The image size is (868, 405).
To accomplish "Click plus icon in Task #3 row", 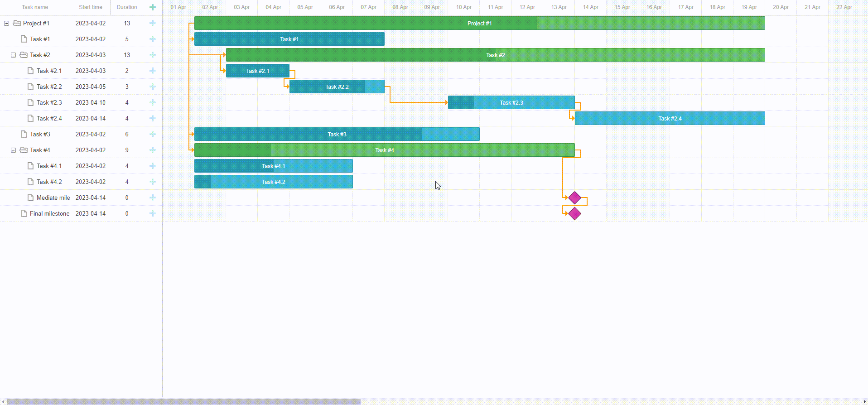I will tap(153, 134).
